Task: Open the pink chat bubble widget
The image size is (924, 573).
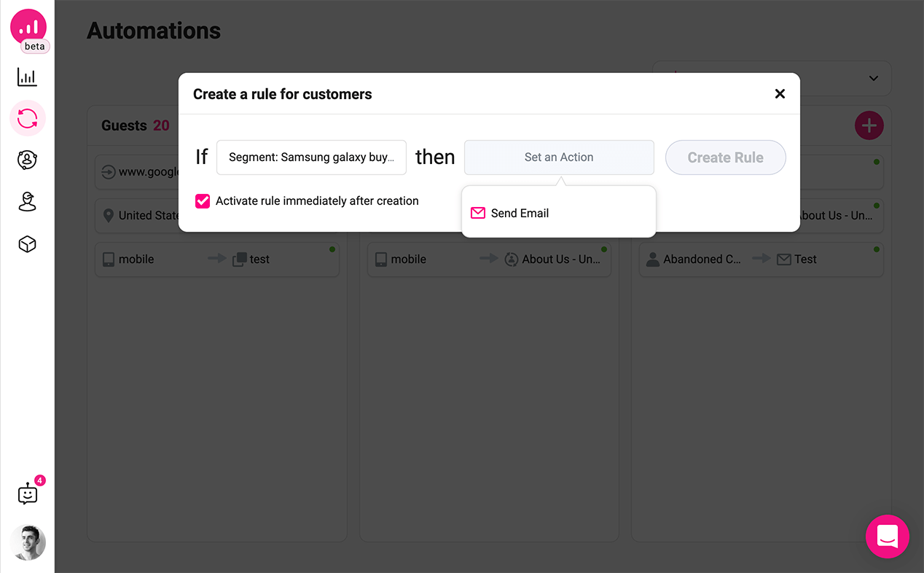Action: (888, 537)
